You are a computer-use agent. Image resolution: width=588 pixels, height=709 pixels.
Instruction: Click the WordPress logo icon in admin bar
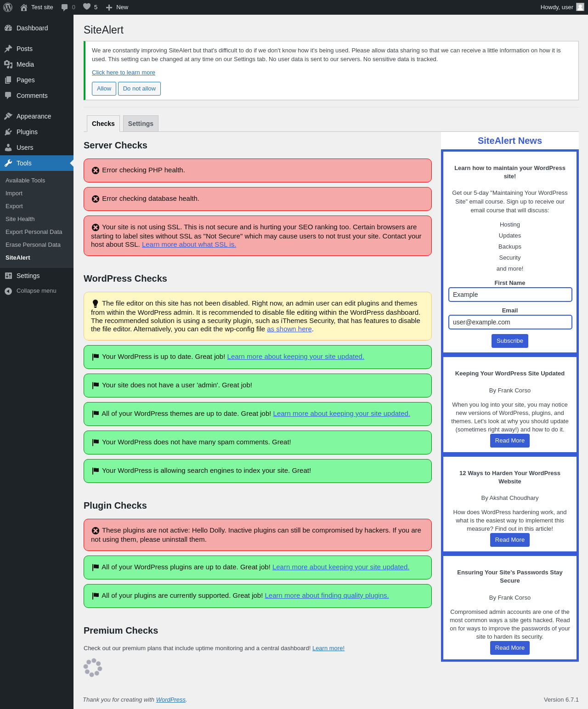coord(8,7)
